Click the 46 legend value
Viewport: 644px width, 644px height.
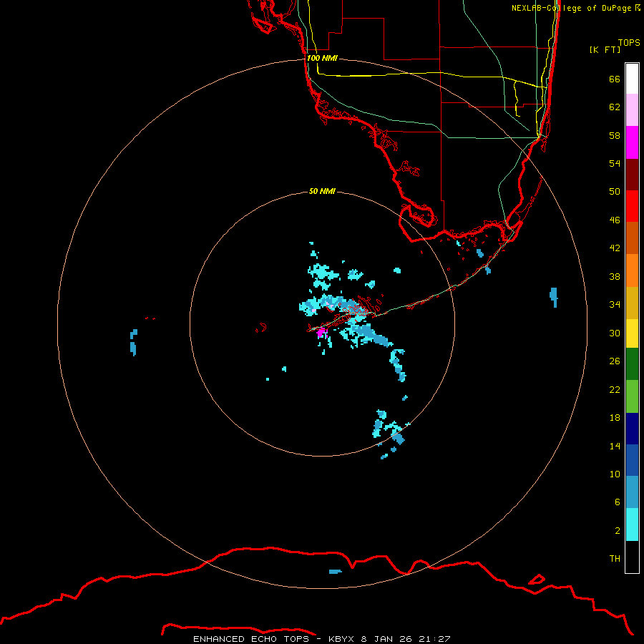615,220
